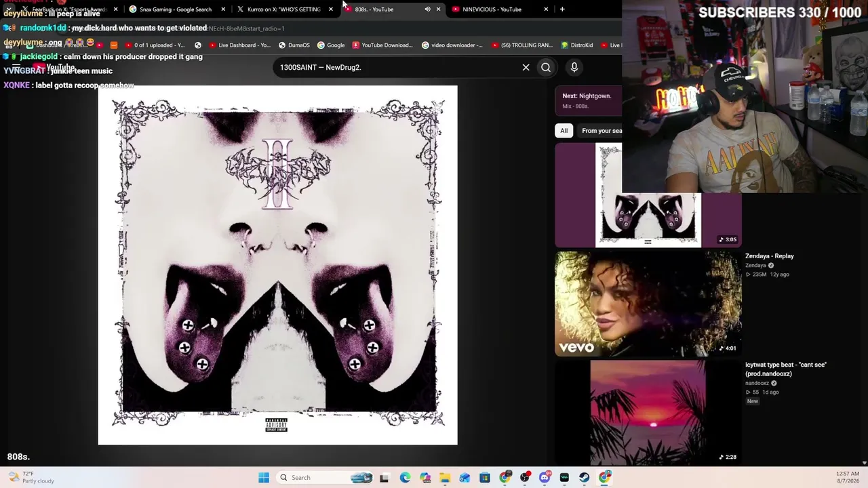Click the down arrow of the page scrollbar
Image resolution: width=868 pixels, height=488 pixels.
tap(864, 463)
